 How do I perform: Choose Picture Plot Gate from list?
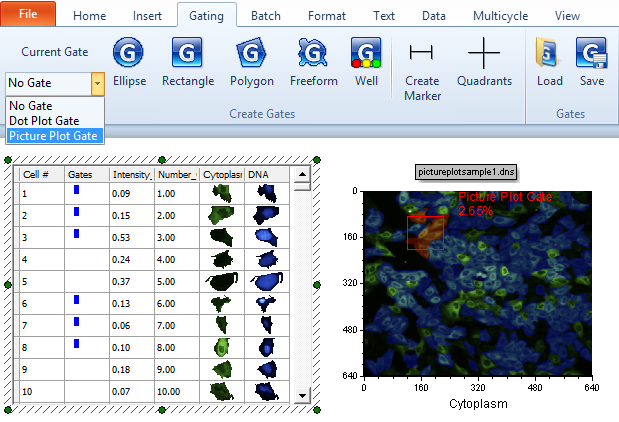54,135
